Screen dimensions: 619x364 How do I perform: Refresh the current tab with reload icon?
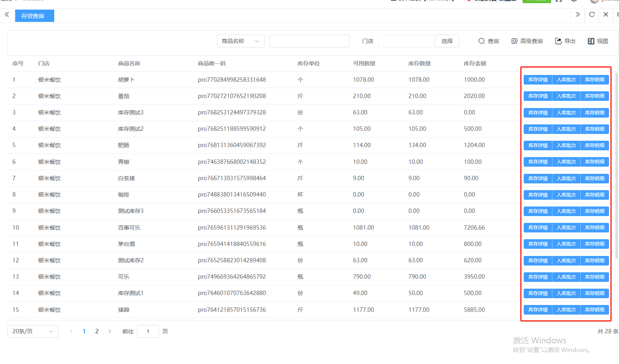click(x=592, y=15)
